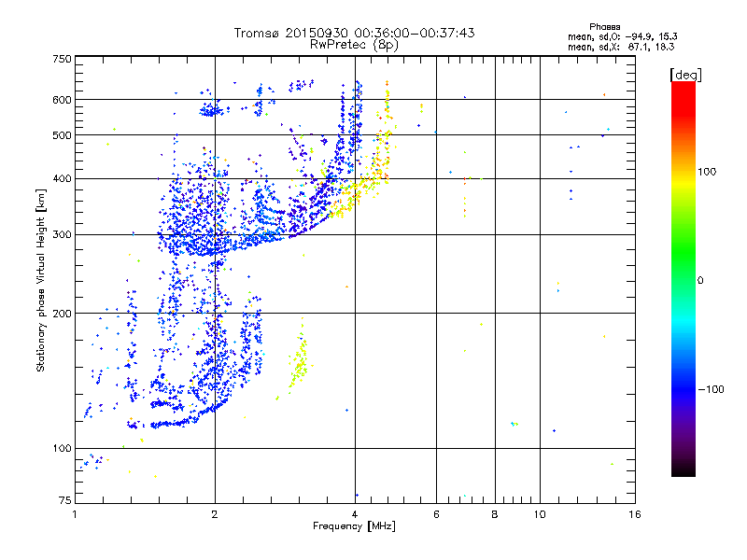Click the x-axis label '8'
Screen dimensions: 747x560
(495, 514)
